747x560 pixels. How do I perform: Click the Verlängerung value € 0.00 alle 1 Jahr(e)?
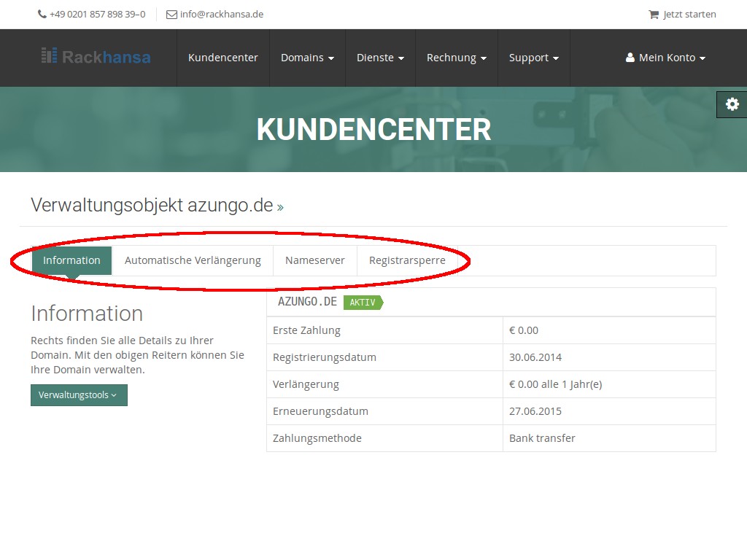(x=555, y=385)
